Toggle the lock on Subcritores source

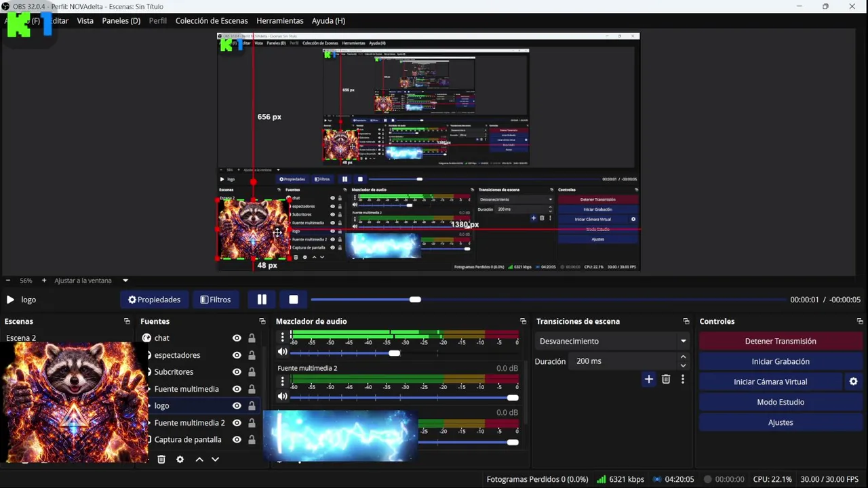click(252, 372)
